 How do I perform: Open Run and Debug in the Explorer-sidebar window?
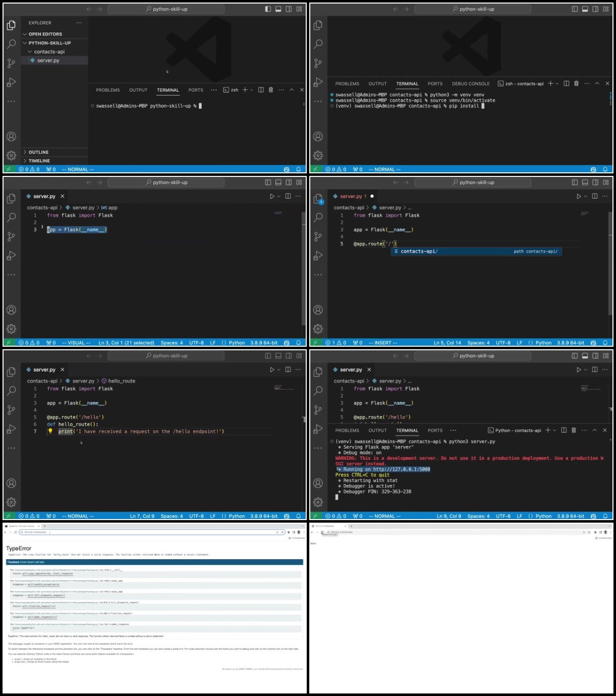(11, 82)
